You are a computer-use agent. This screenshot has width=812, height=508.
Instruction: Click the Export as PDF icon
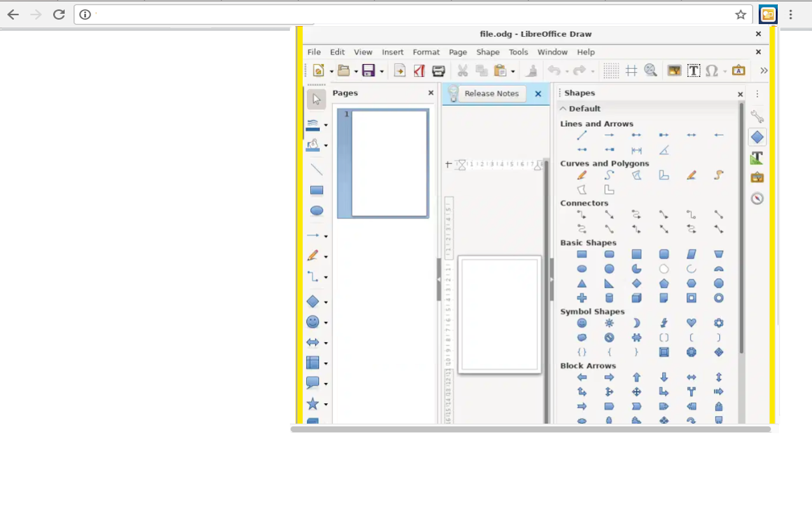tap(419, 70)
